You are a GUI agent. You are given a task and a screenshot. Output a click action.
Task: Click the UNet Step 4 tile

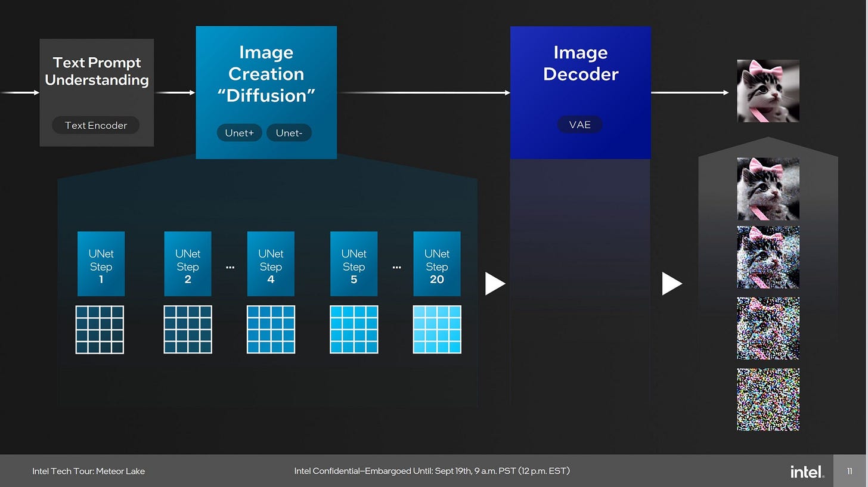[x=271, y=263]
